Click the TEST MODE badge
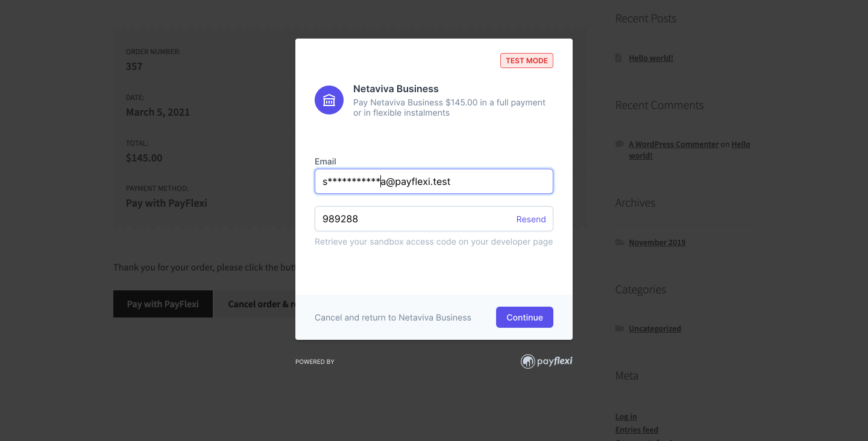The image size is (868, 441). tap(527, 61)
